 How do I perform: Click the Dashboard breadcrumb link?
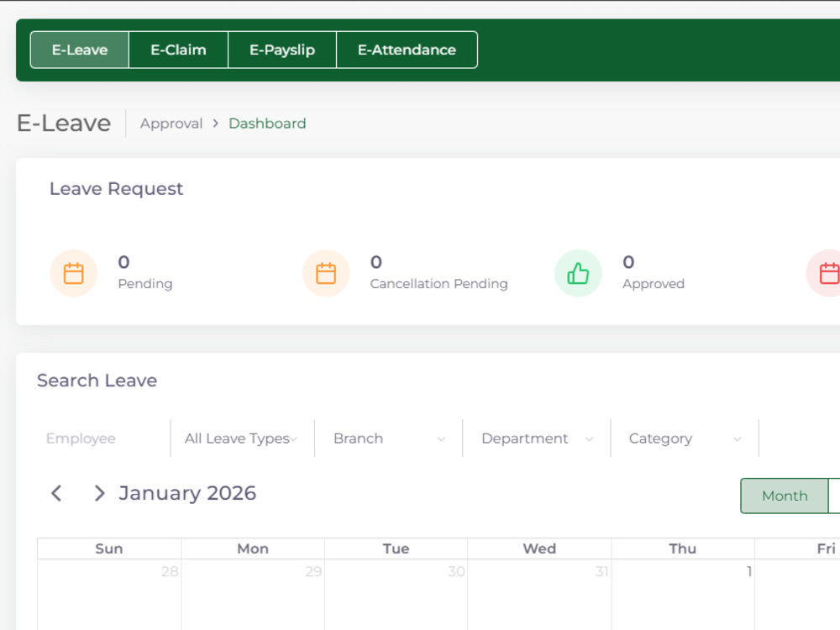(267, 123)
